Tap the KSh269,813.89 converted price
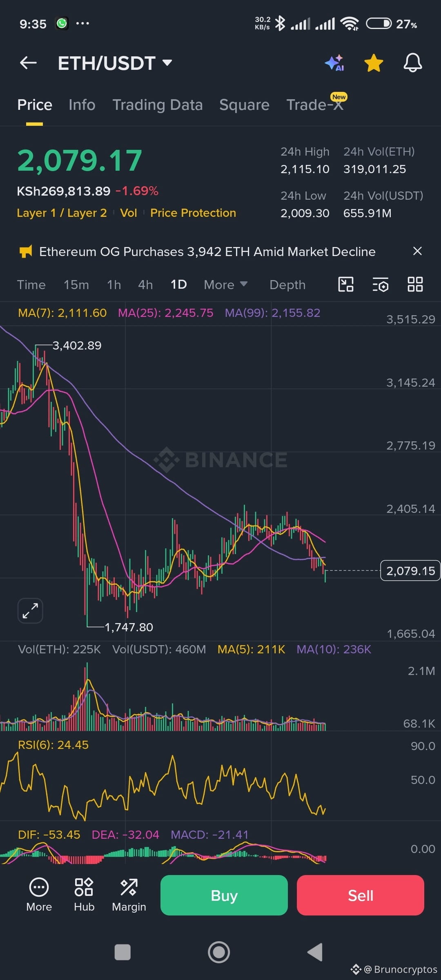The height and width of the screenshot is (980, 441). (64, 191)
